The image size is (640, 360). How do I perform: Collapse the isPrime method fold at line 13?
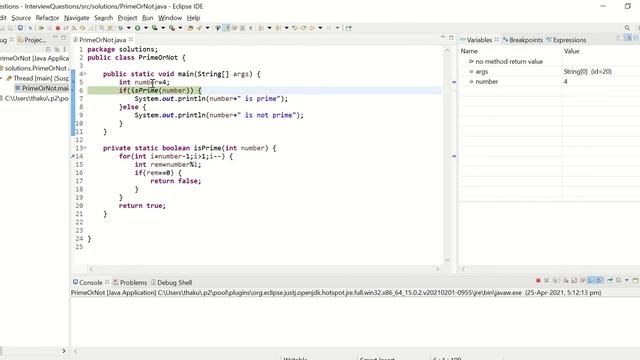85,148
